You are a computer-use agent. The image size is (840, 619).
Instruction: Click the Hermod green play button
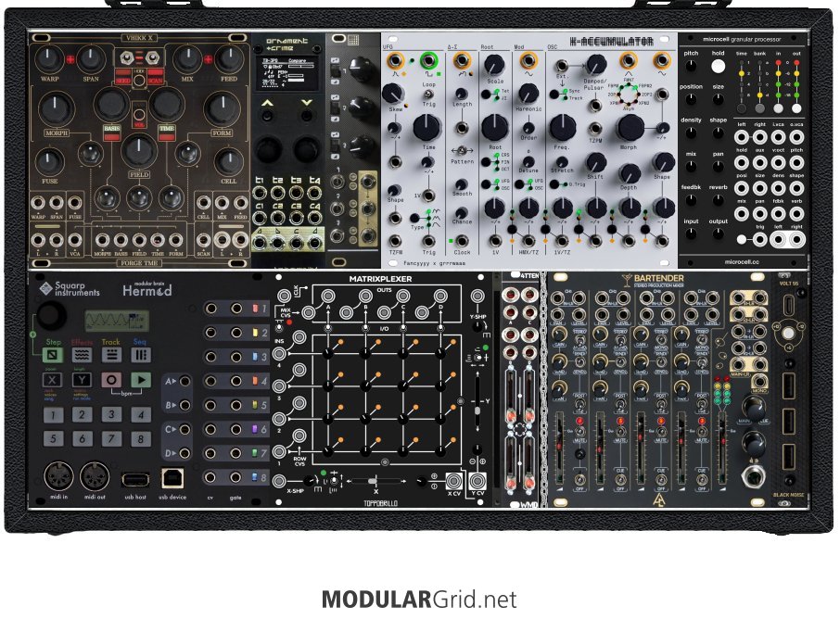[x=141, y=380]
